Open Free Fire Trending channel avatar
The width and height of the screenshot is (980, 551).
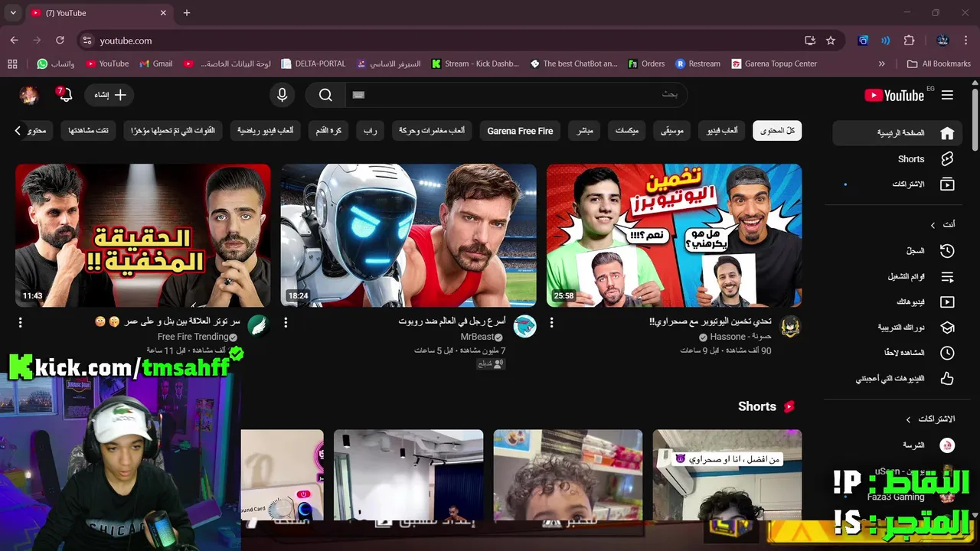coord(259,326)
